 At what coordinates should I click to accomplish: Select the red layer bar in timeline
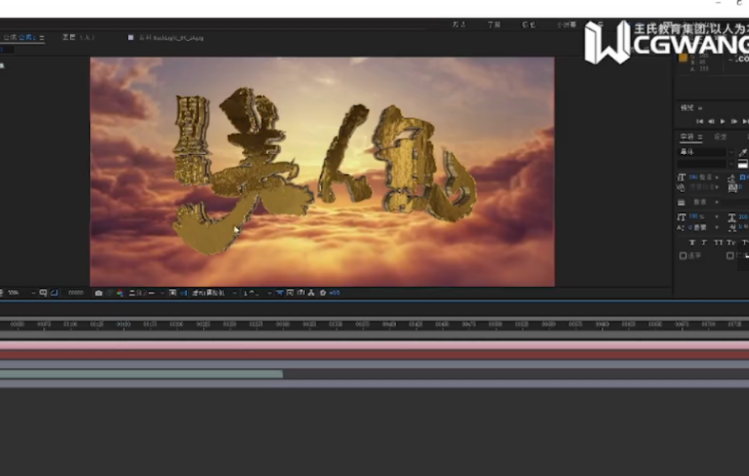pos(374,355)
